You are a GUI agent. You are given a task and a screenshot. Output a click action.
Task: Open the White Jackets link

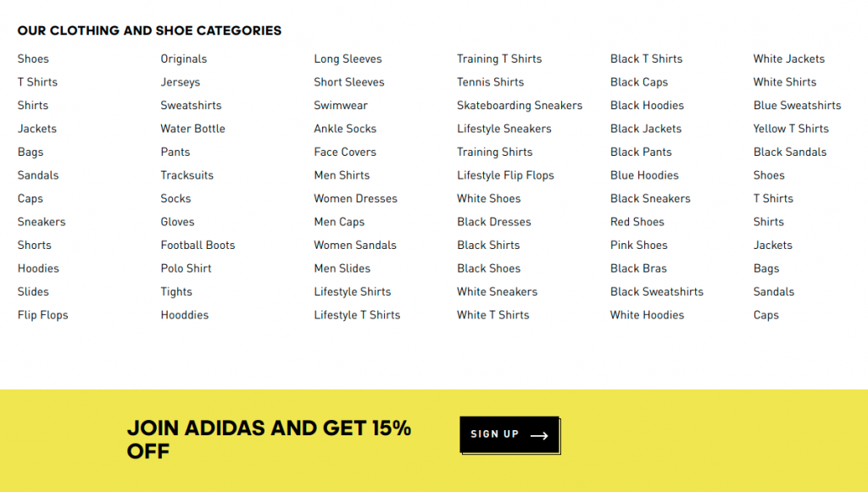(789, 59)
